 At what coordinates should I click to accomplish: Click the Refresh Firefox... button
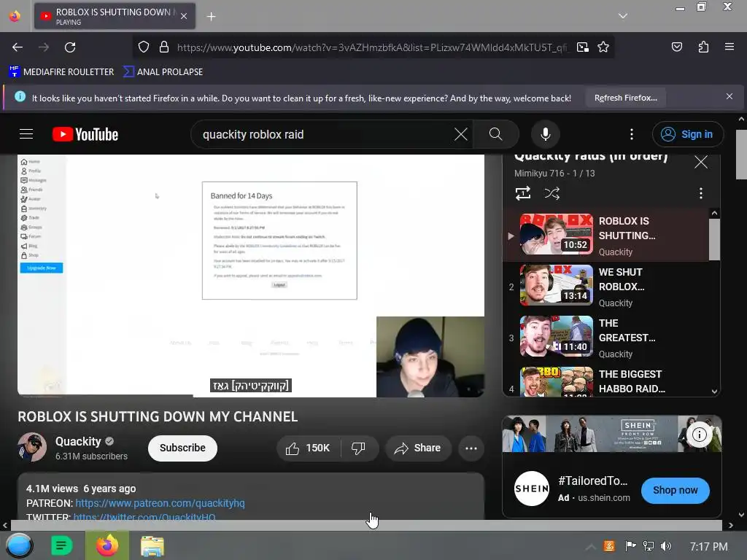click(x=625, y=98)
